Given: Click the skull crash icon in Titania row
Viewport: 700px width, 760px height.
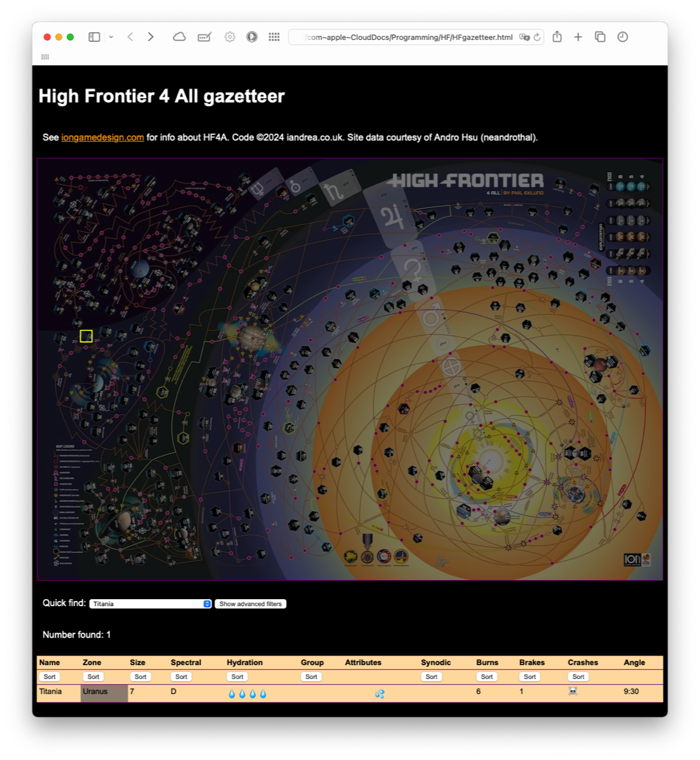Looking at the screenshot, I should click(573, 692).
